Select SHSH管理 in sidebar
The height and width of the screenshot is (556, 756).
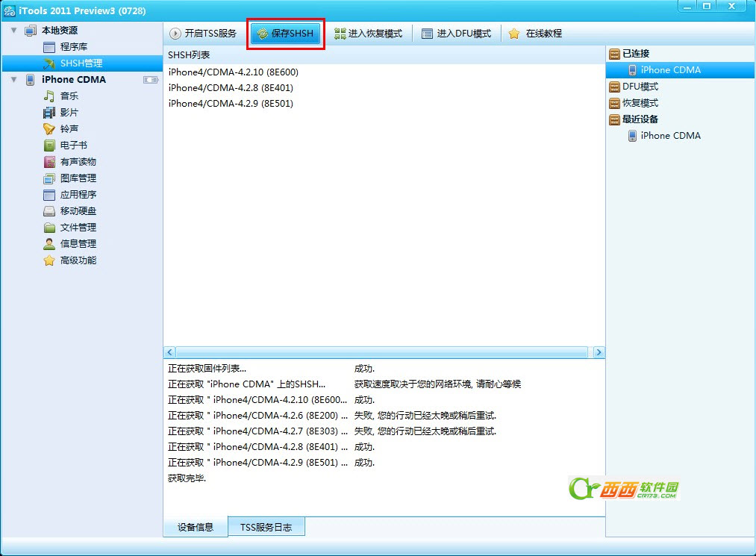(x=82, y=63)
